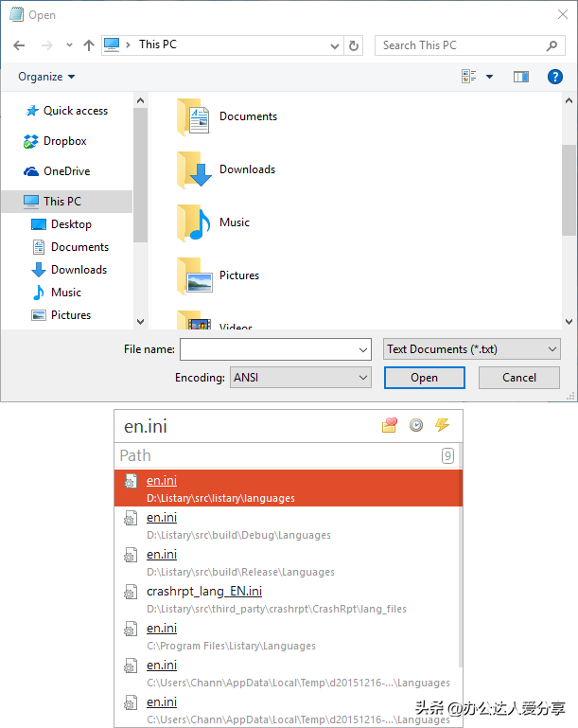Select Desktop in navigation pane
The height and width of the screenshot is (728, 578).
(61, 224)
